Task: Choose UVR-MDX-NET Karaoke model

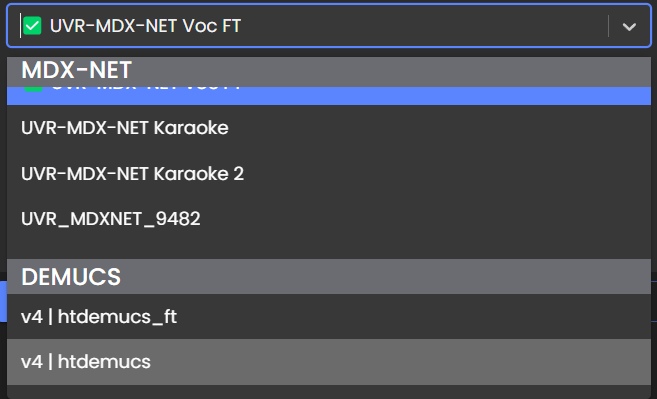Action: coord(329,128)
